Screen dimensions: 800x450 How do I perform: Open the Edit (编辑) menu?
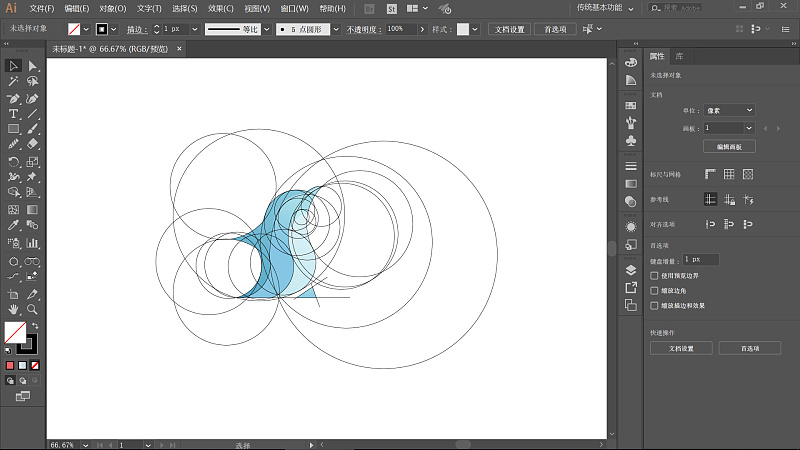[77, 9]
